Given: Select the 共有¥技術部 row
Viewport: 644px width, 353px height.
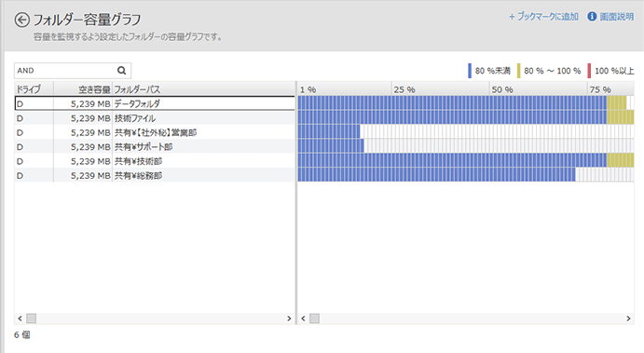Looking at the screenshot, I should 155,161.
